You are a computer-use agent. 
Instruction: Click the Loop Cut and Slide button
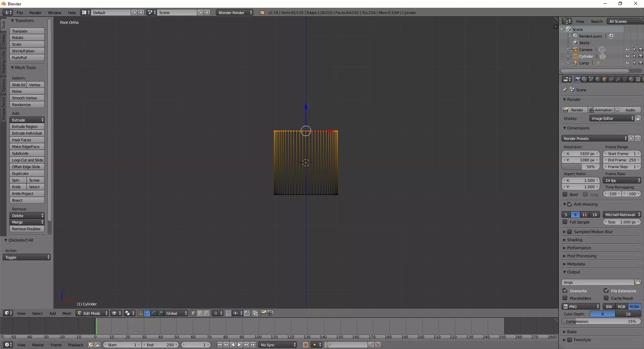27,160
